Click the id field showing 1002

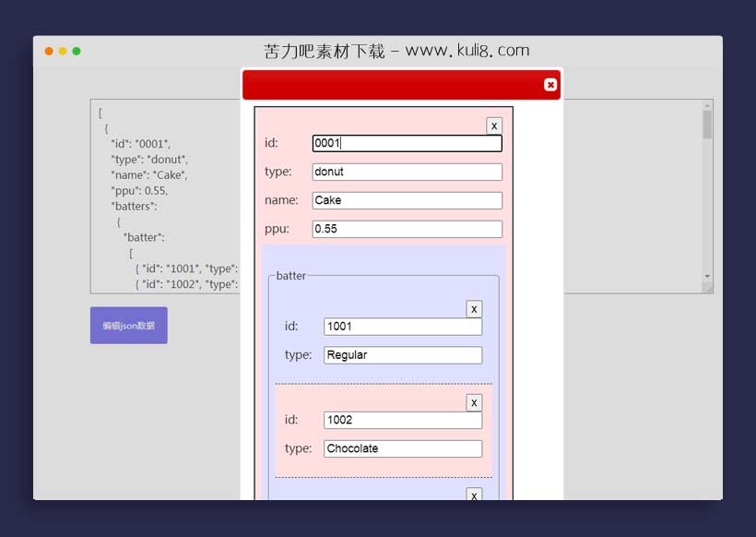[x=402, y=420]
